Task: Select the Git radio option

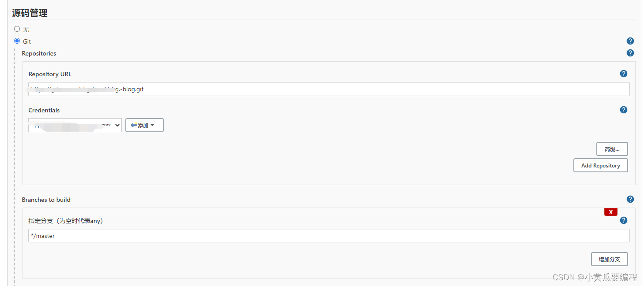Action: (17, 41)
